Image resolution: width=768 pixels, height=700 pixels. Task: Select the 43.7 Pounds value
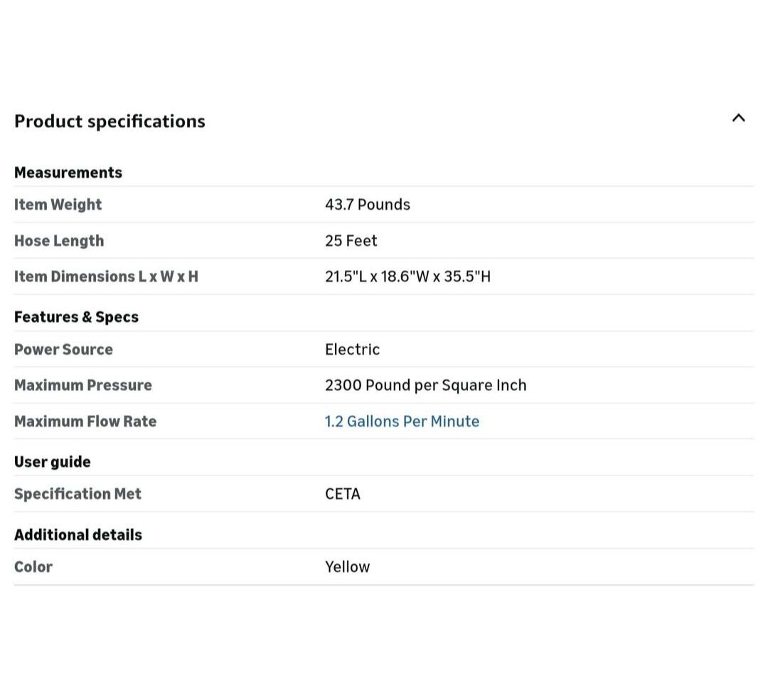pyautogui.click(x=368, y=205)
